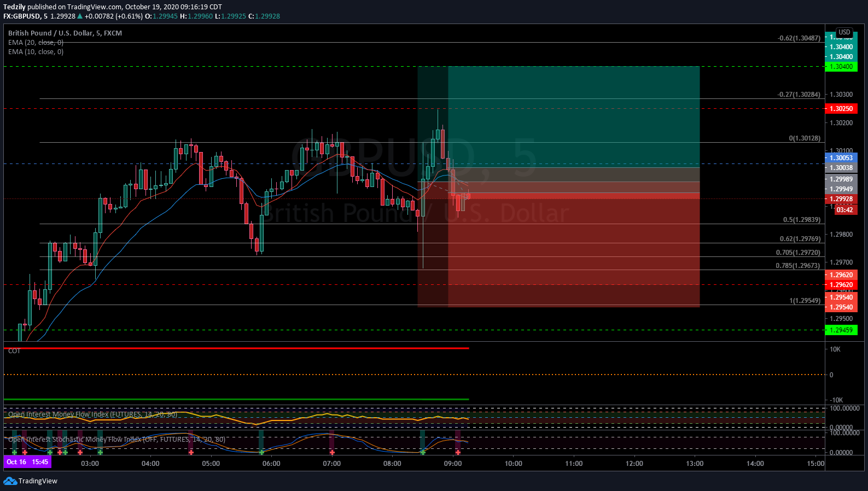Screen dimensions: 868x491
Task: Select the 0.62(1.29769) Fibonacci level label
Action: click(x=800, y=239)
